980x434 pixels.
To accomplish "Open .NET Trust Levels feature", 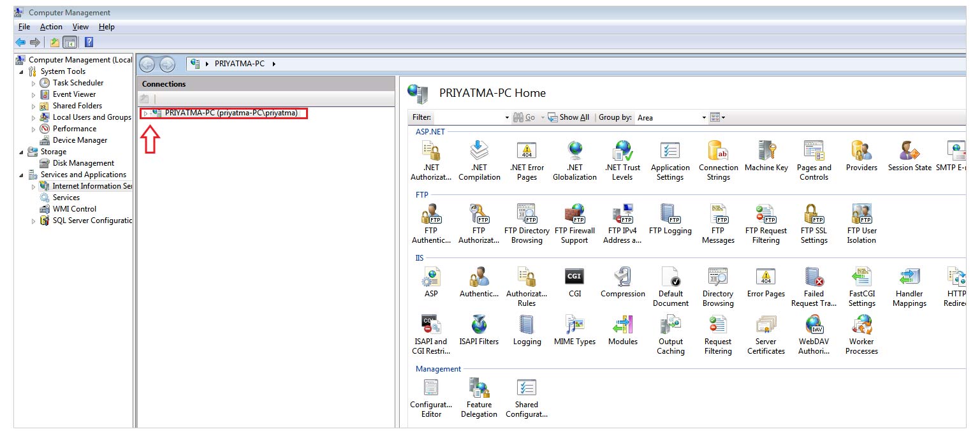I will point(622,161).
